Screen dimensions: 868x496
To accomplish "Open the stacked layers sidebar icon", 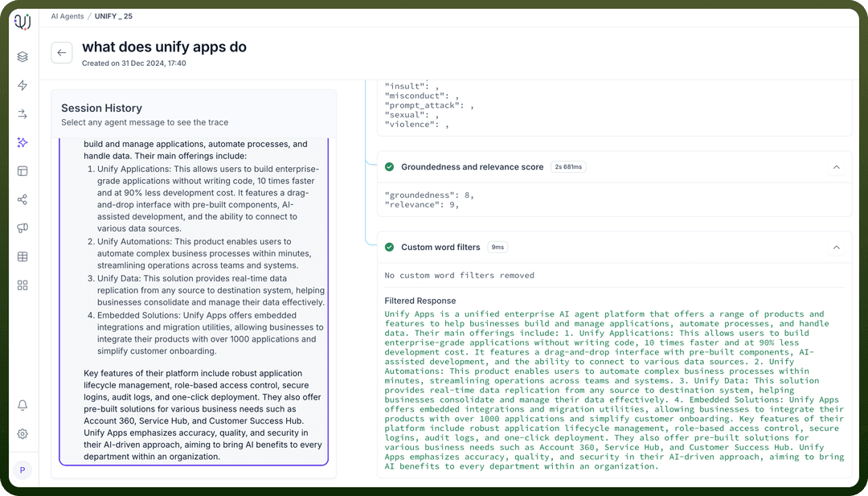I will (x=23, y=56).
